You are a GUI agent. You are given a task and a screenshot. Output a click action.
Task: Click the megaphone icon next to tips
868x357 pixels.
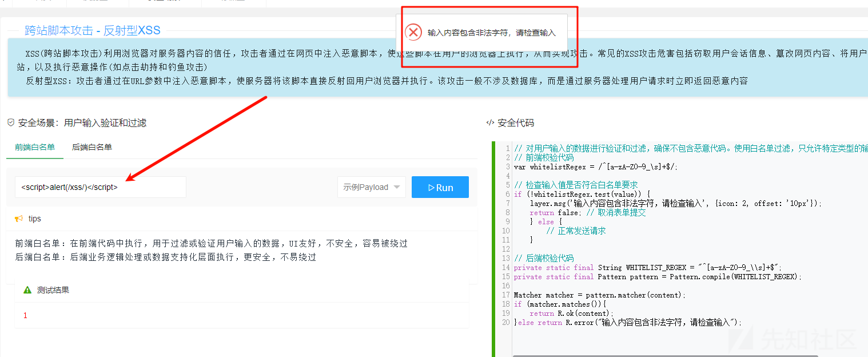coord(18,219)
